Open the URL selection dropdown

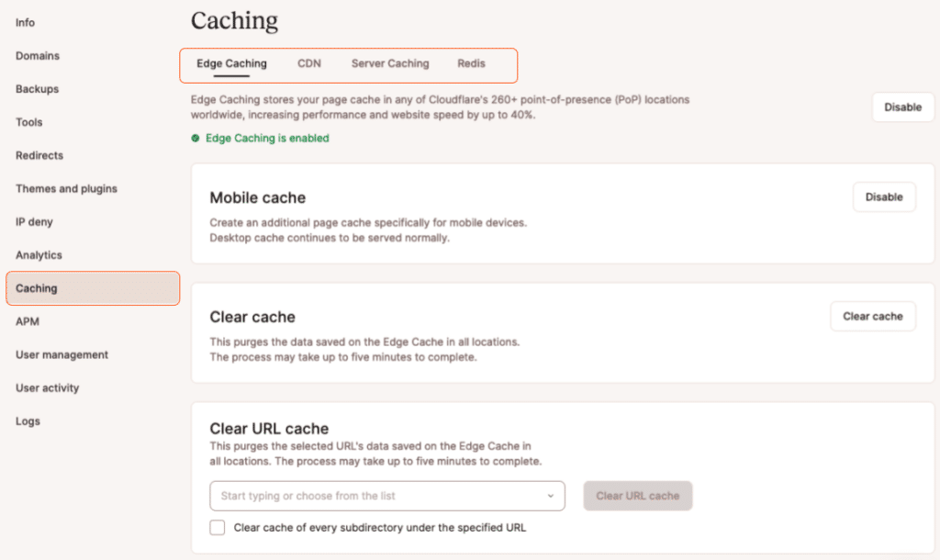553,496
